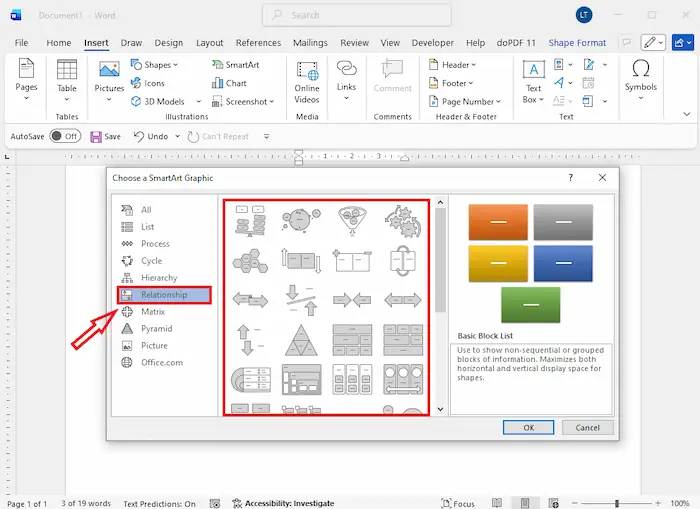Open the Chart insert tool
Screen dimensions: 700x509
pos(217,83)
